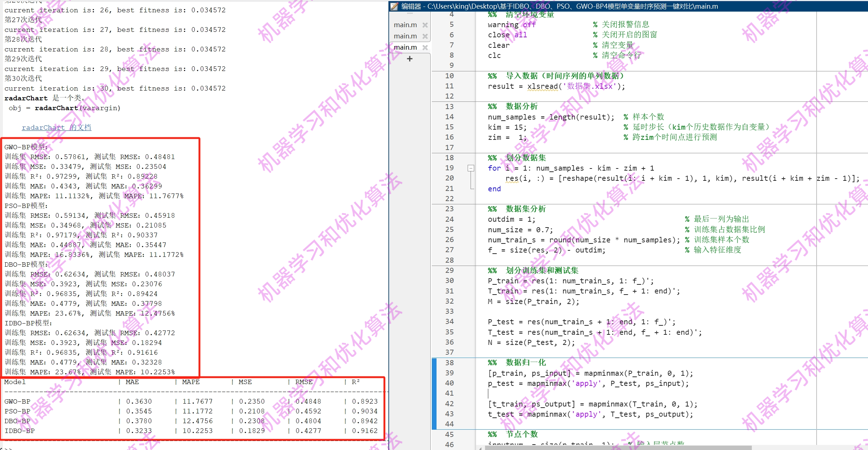Select the active bottom main.m tab
The height and width of the screenshot is (450, 868).
point(405,47)
